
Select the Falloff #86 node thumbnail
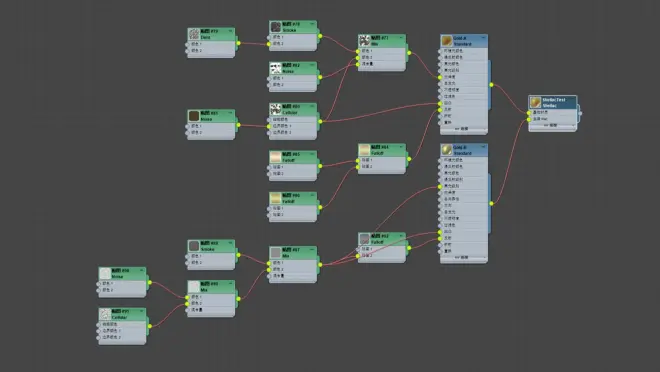click(276, 198)
